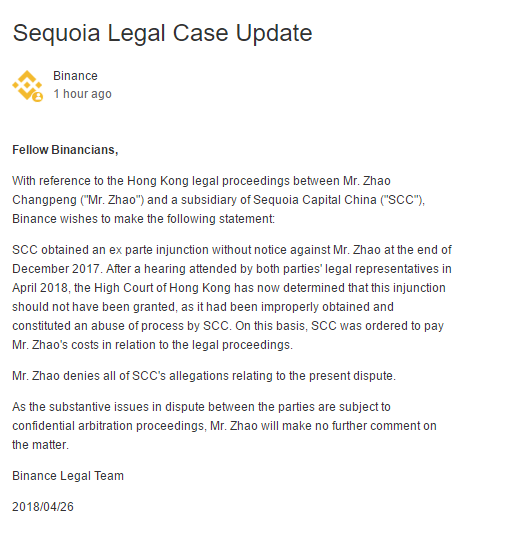The width and height of the screenshot is (532, 536).
Task: Click the words 'confidential arbitration proceedings'
Action: tap(108, 426)
